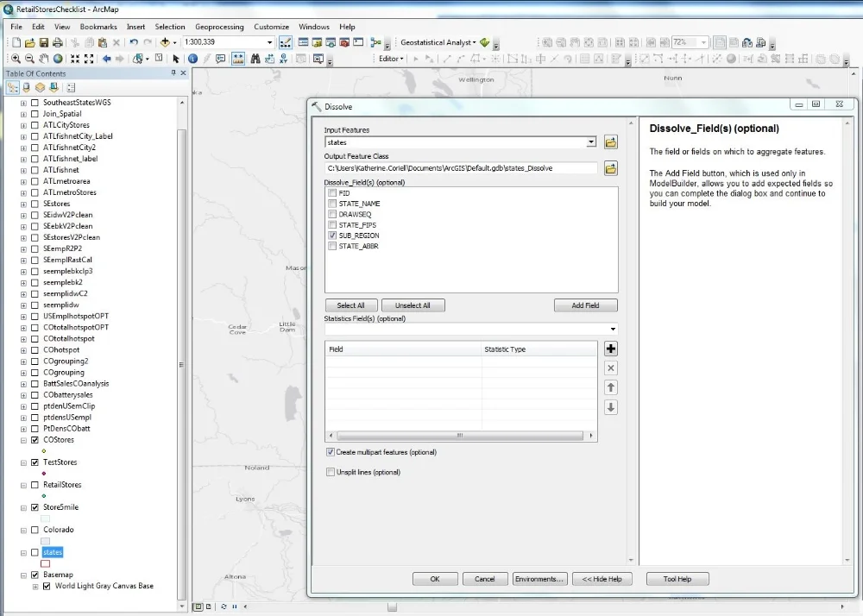863x616 pixels.
Task: Open the Bookmarks menu
Action: (98, 27)
